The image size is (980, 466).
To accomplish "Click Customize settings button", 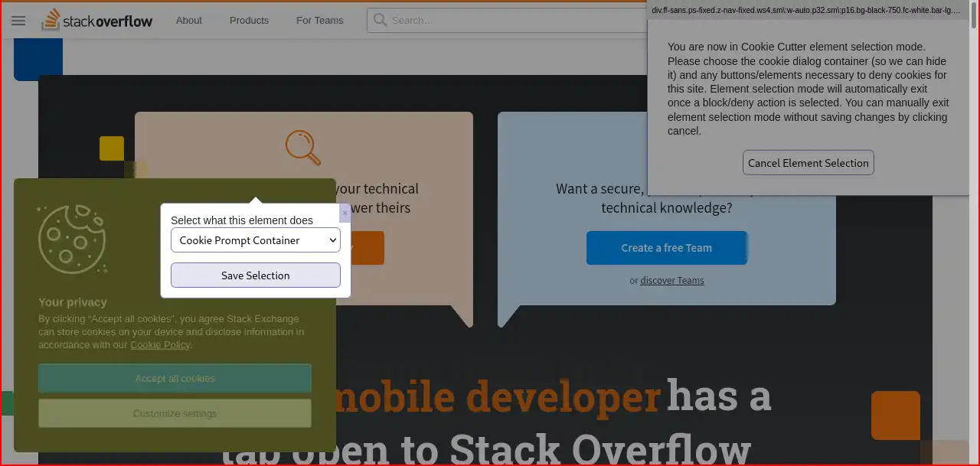I will [175, 413].
